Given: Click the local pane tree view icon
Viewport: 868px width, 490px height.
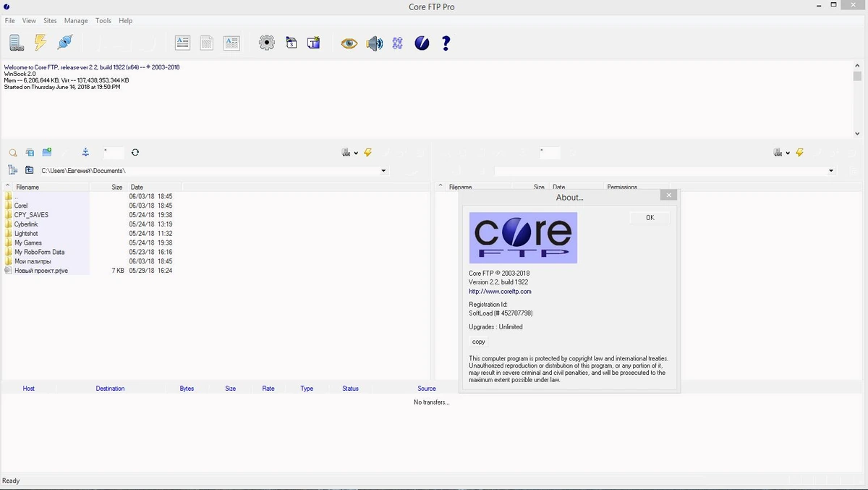Looking at the screenshot, I should 13,170.
